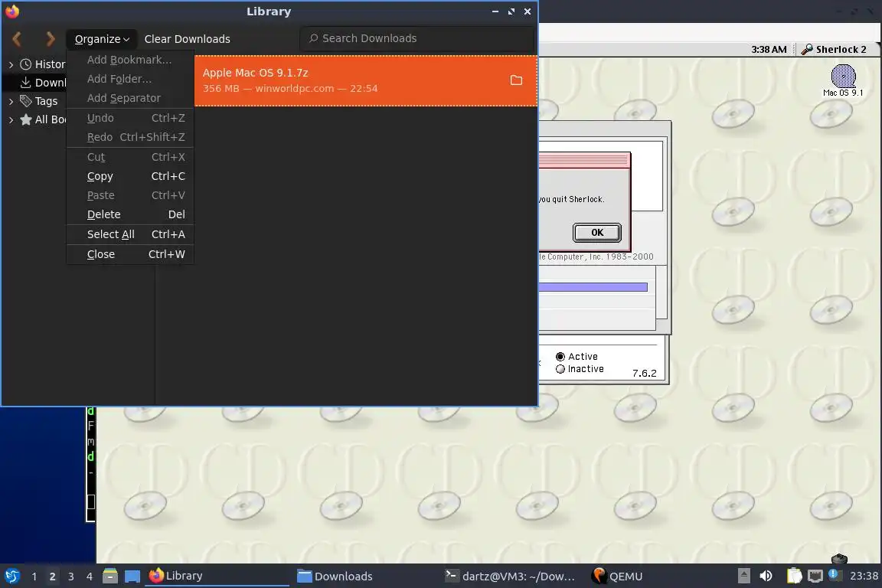Open the clipboard manager tray icon
882x588 pixels.
[x=794, y=576]
